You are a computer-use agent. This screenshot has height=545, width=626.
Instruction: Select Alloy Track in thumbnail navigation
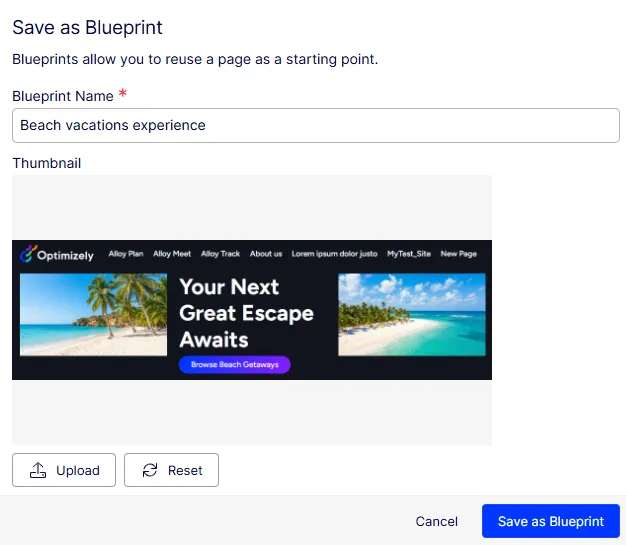click(x=220, y=254)
